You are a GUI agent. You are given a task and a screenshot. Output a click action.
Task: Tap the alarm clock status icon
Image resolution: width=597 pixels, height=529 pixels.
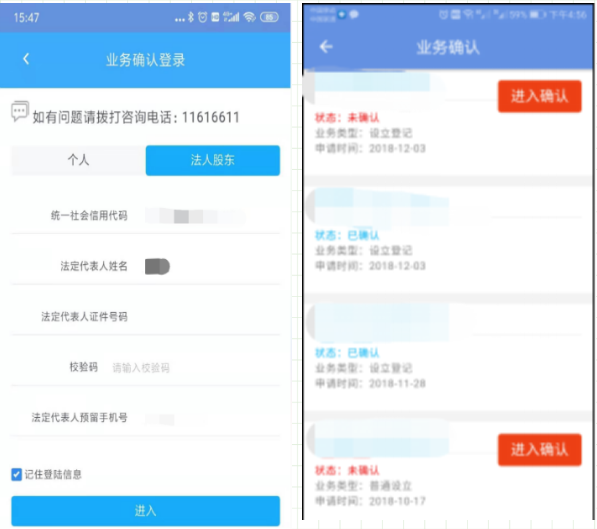click(x=203, y=17)
